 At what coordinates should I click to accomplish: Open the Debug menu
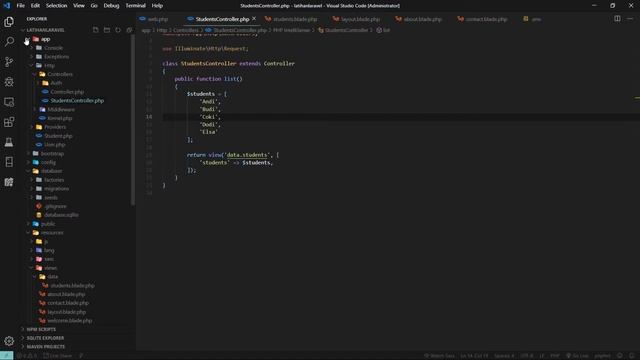(x=111, y=6)
